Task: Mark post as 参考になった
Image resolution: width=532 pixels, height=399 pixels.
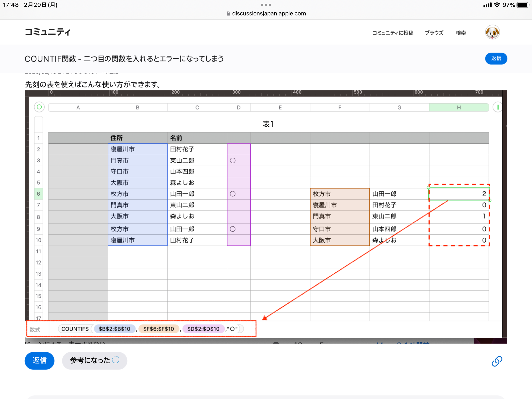Action: click(x=95, y=361)
